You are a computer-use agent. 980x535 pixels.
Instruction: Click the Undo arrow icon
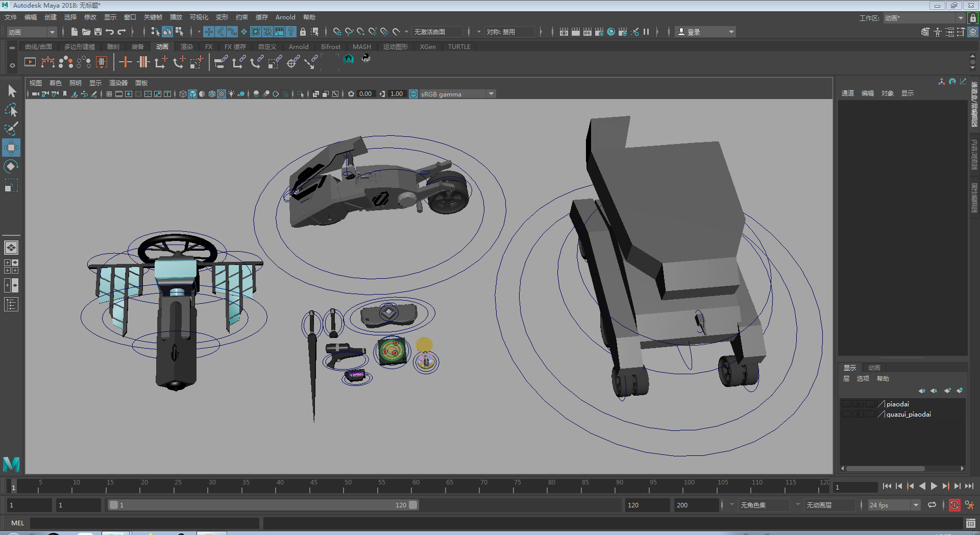coord(110,32)
